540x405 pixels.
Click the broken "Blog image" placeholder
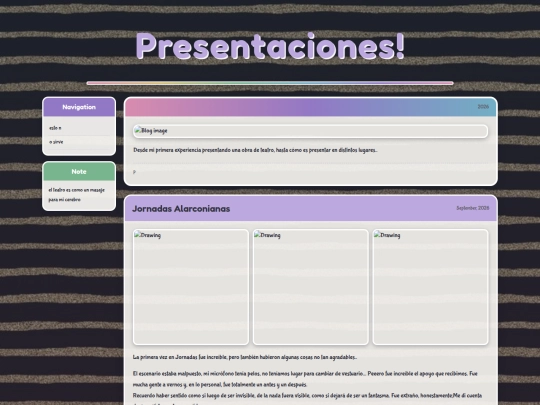[310, 131]
